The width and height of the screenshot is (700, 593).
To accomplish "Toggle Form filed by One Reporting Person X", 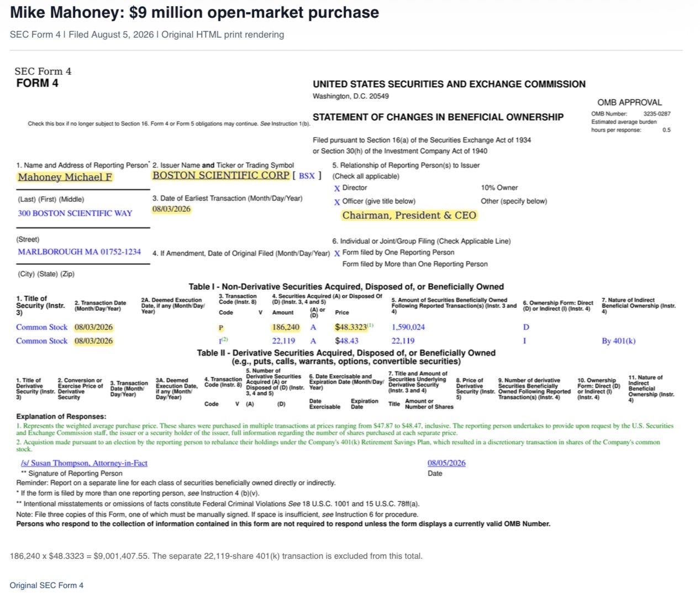I will pyautogui.click(x=337, y=253).
